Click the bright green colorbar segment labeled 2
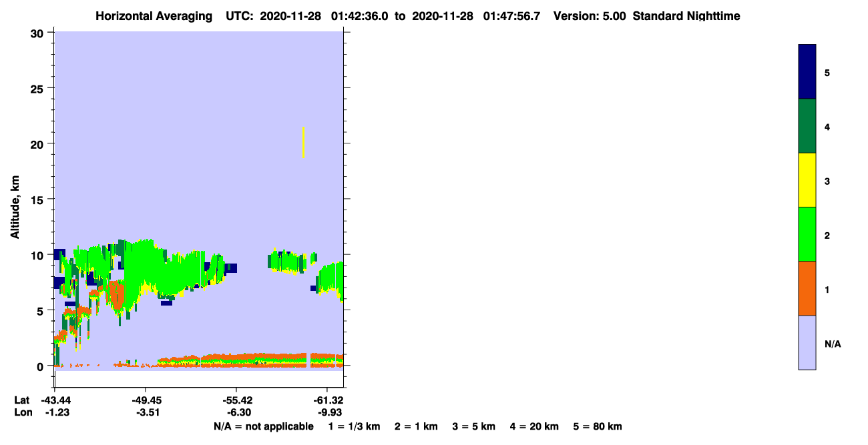 pos(807,234)
